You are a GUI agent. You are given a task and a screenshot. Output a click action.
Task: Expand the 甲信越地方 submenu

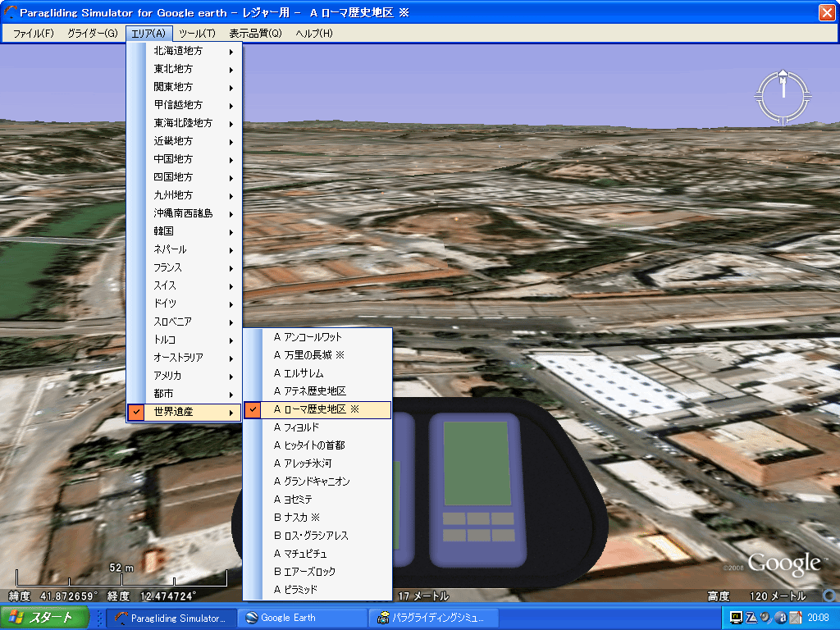pos(185,106)
